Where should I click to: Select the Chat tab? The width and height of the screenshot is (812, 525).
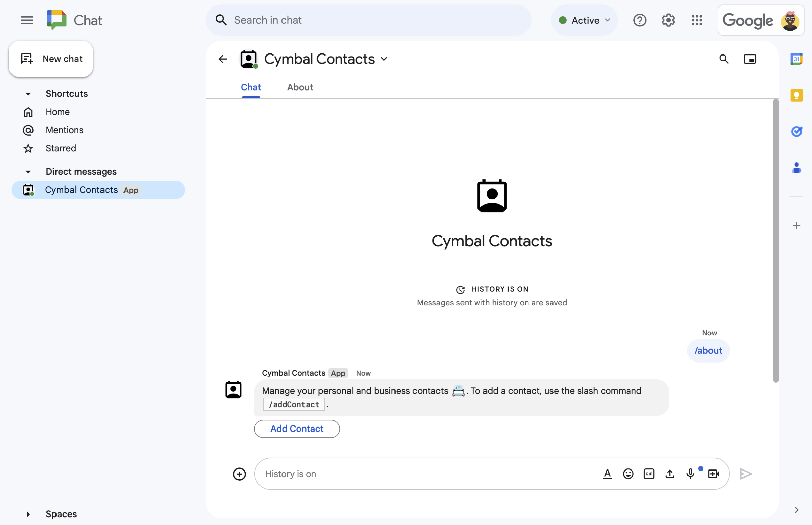(251, 87)
